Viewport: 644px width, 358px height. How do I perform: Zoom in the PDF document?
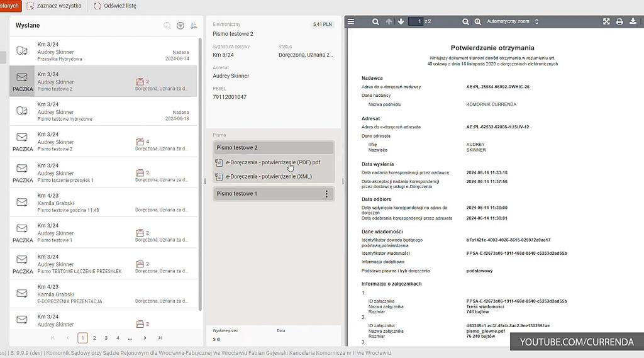pyautogui.click(x=478, y=21)
